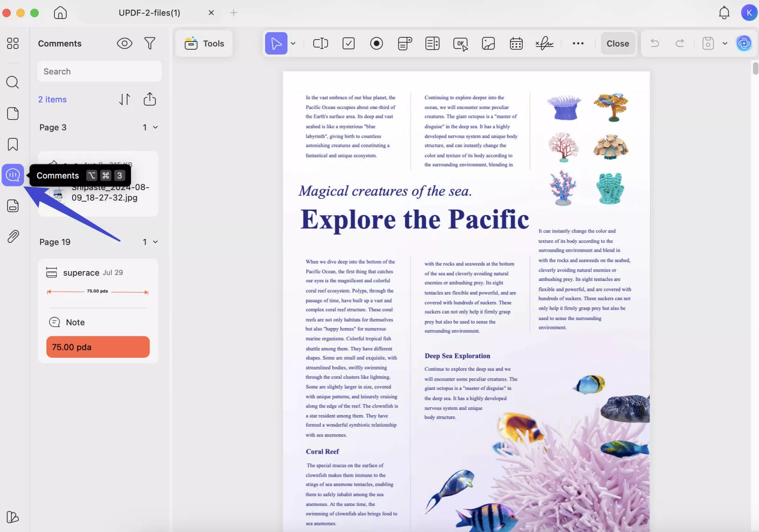
Task: Select the Text field form tool
Action: pyautogui.click(x=321, y=43)
